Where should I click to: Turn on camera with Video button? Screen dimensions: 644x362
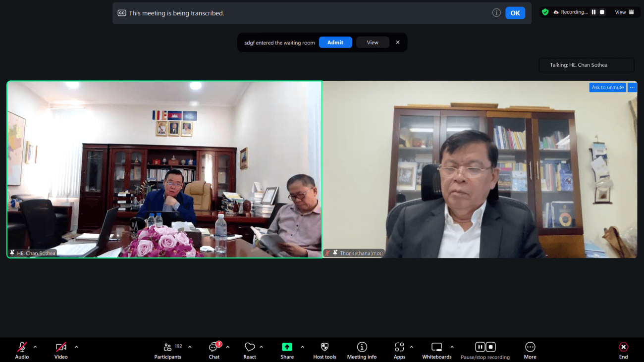point(61,350)
